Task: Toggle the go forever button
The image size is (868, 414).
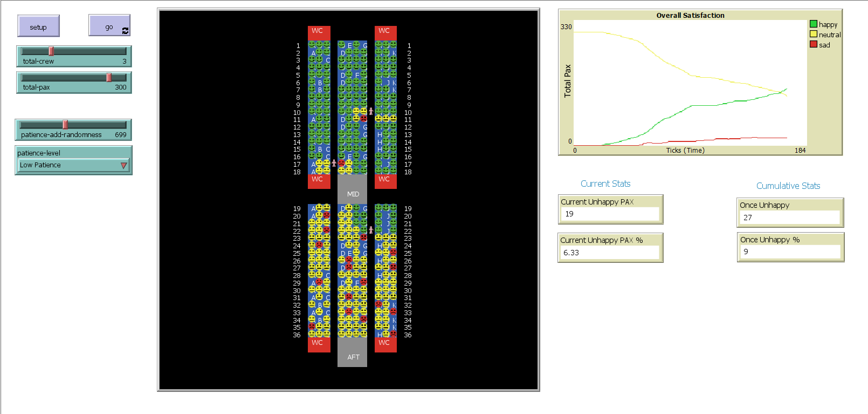Action: coord(109,26)
